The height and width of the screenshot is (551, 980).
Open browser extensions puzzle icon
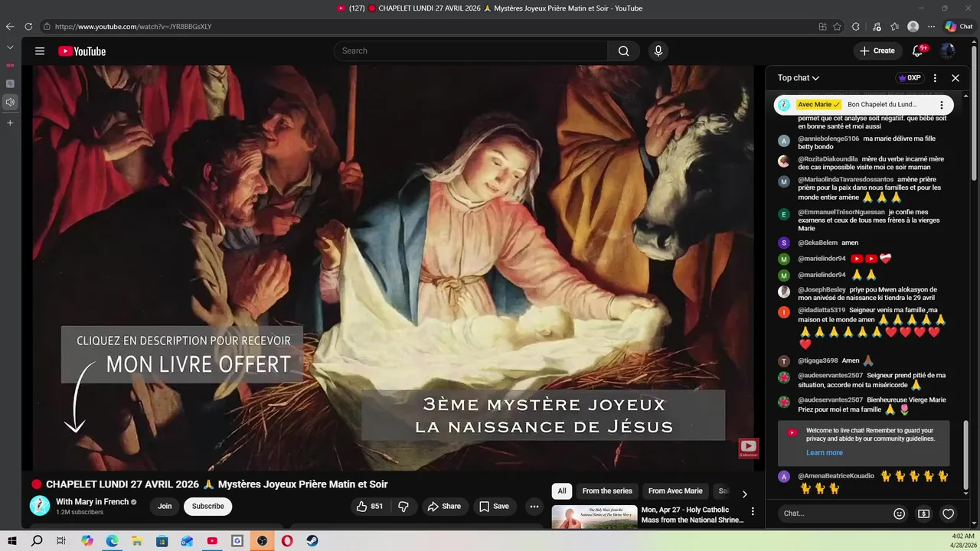pyautogui.click(x=856, y=26)
